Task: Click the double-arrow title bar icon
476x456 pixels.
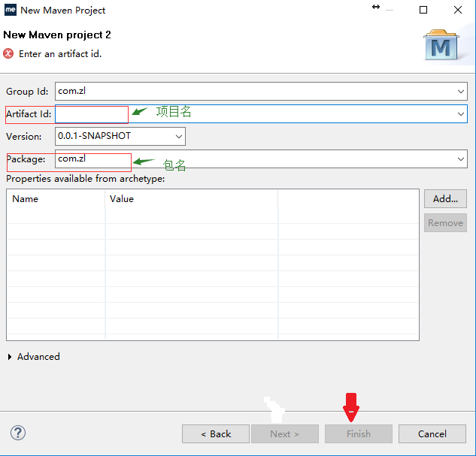Action: pyautogui.click(x=376, y=7)
